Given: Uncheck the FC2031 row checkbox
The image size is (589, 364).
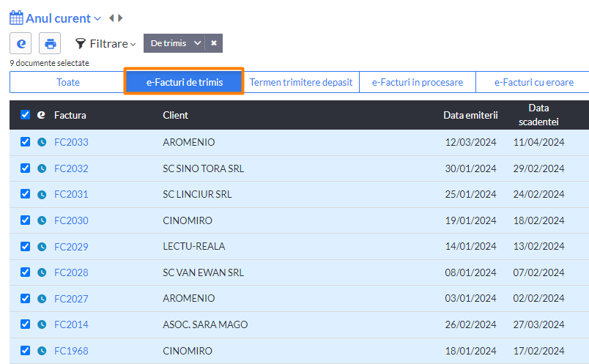Looking at the screenshot, I should coord(25,194).
